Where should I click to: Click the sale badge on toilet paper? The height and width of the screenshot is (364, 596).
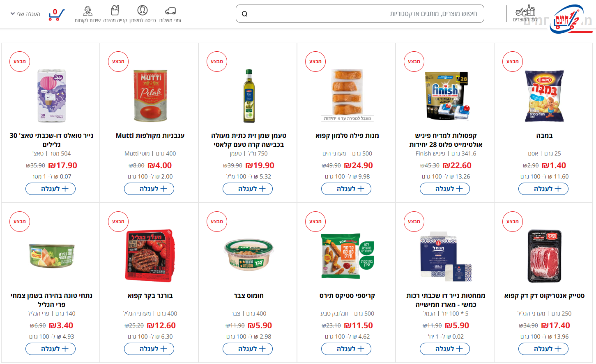click(20, 62)
